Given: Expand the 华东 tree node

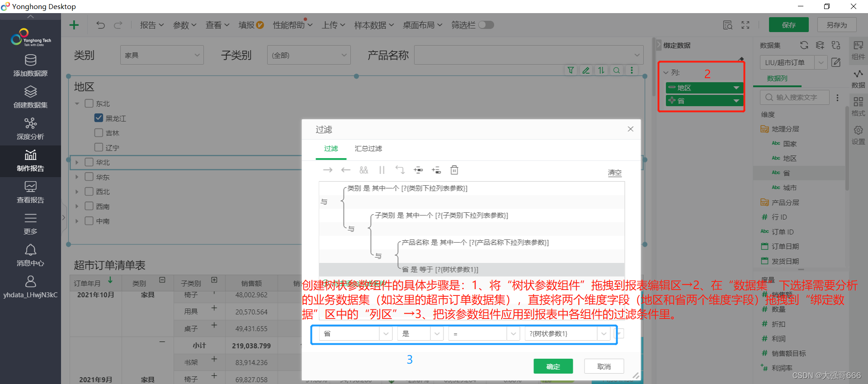Looking at the screenshot, I should pos(77,177).
